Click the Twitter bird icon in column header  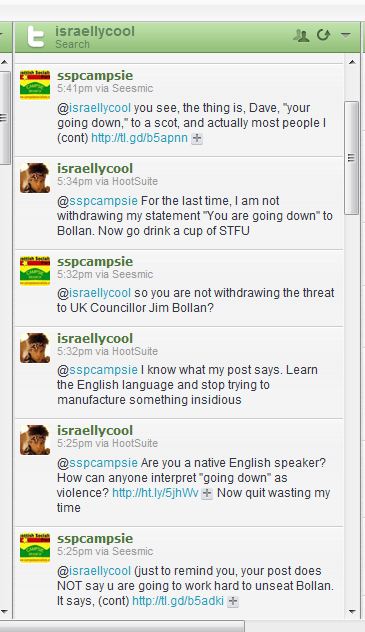click(36, 36)
